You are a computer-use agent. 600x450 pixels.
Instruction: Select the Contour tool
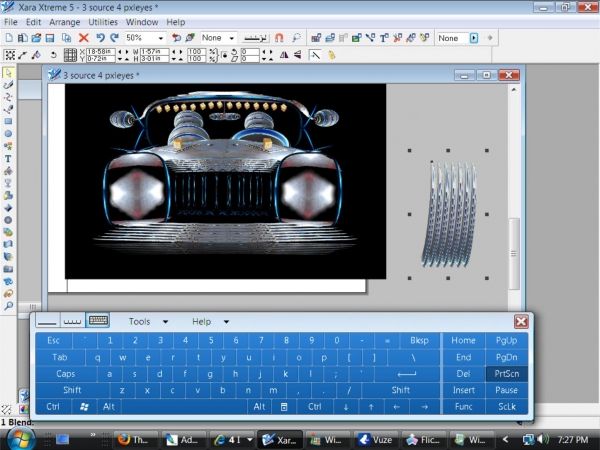[x=8, y=220]
